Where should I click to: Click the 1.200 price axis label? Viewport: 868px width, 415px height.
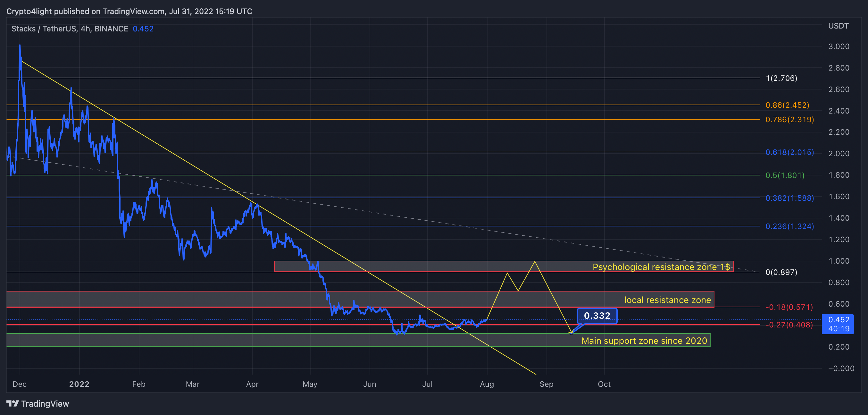(x=839, y=240)
